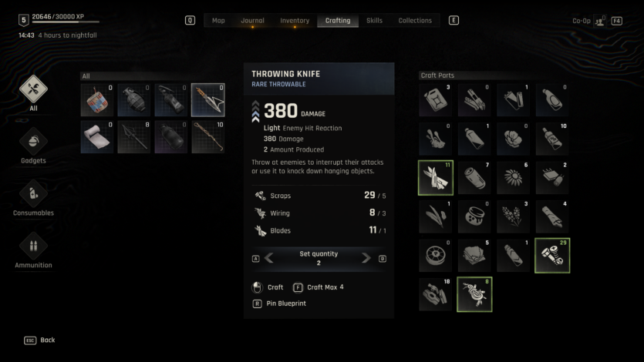Select the jerry can craft part
This screenshot has height=362, width=644.
click(436, 99)
